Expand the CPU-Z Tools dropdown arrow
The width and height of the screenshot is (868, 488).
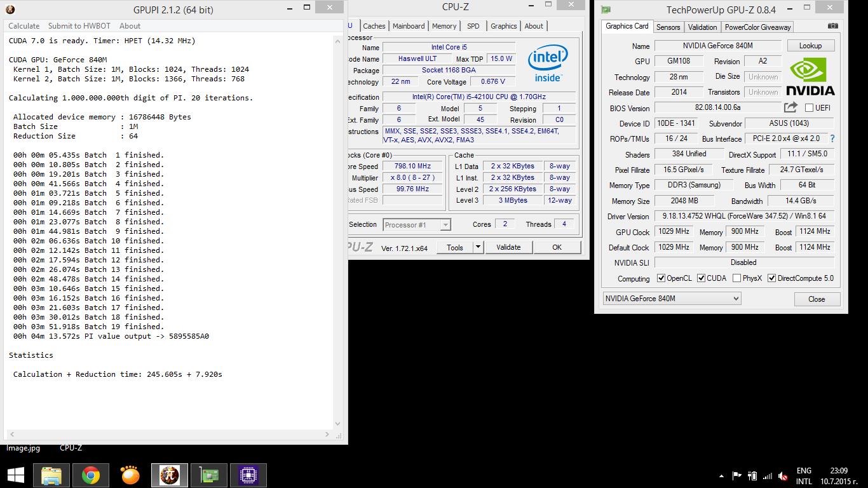click(x=478, y=247)
